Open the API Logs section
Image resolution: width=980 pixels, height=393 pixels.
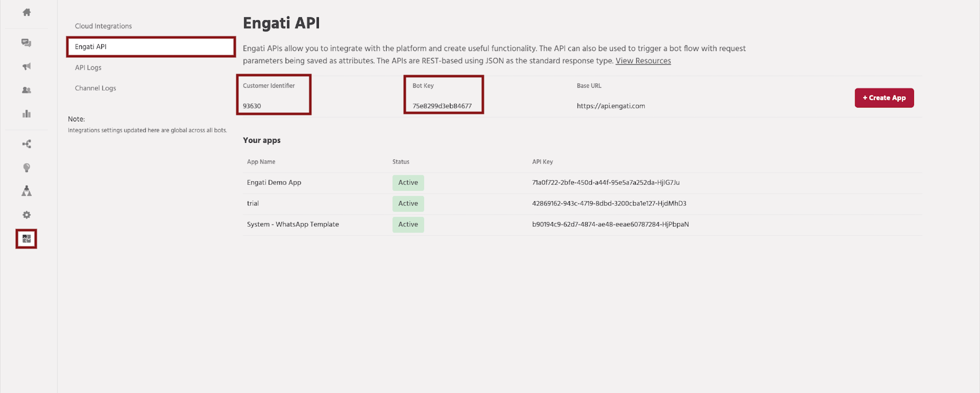[88, 67]
